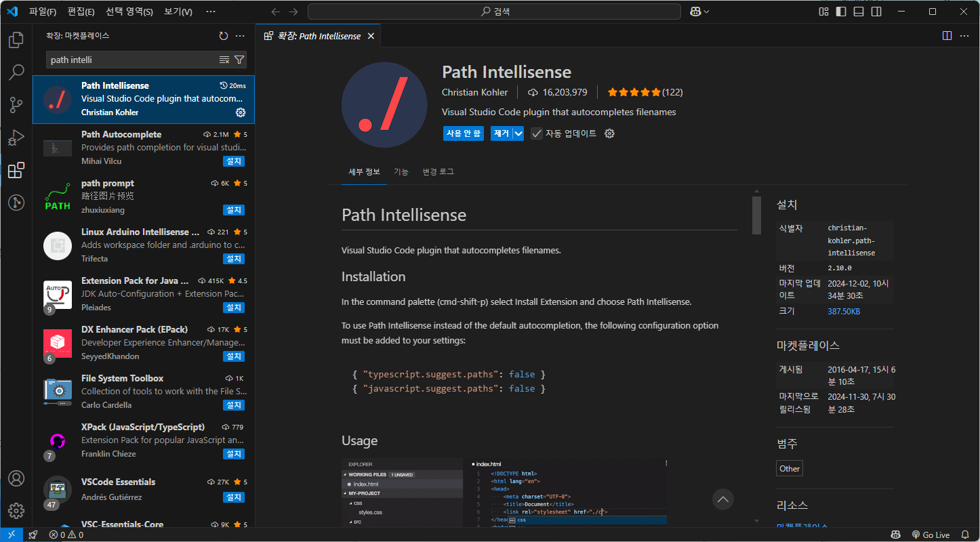Open the Source Control view

point(16,104)
